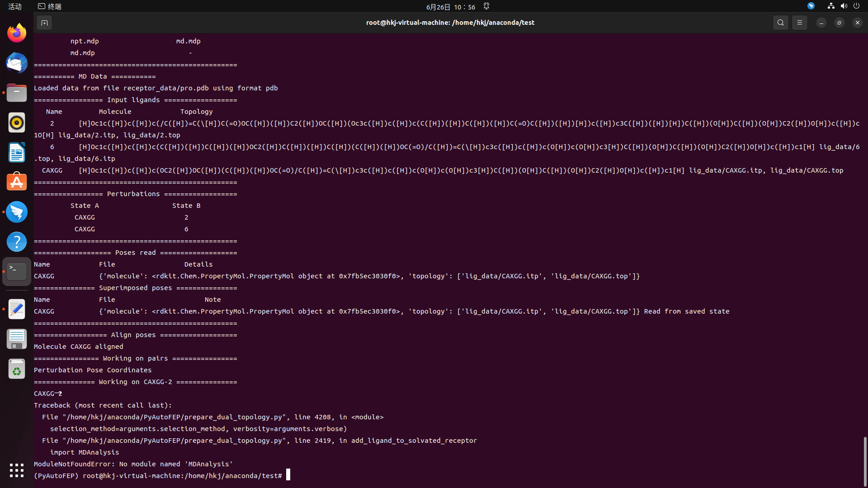This screenshot has width=868, height=488.
Task: Open the gedit text editor
Action: (16, 309)
